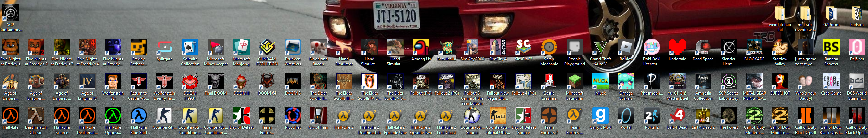The width and height of the screenshot is (868, 138).
Task: Select the Roblox desktop icon
Action: [626, 47]
